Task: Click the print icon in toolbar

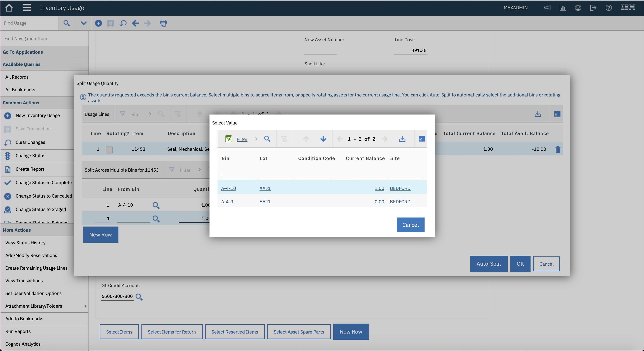Action: (x=163, y=23)
